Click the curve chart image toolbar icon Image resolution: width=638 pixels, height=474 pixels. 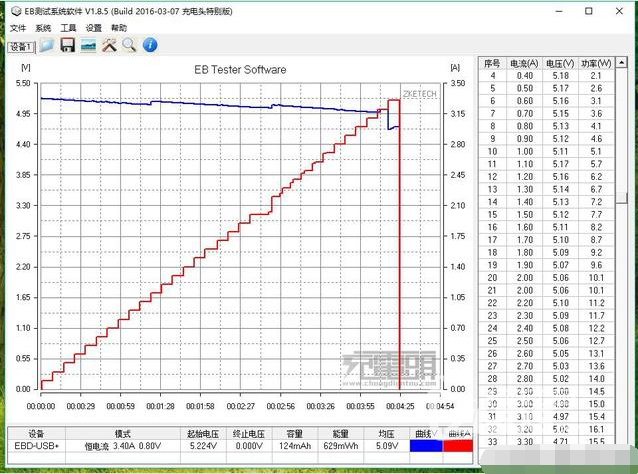click(88, 45)
